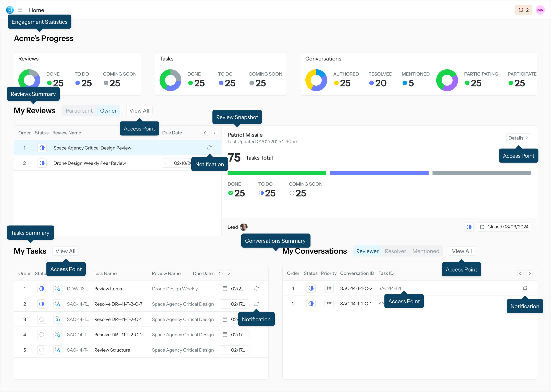Open the MV user avatar

click(540, 10)
